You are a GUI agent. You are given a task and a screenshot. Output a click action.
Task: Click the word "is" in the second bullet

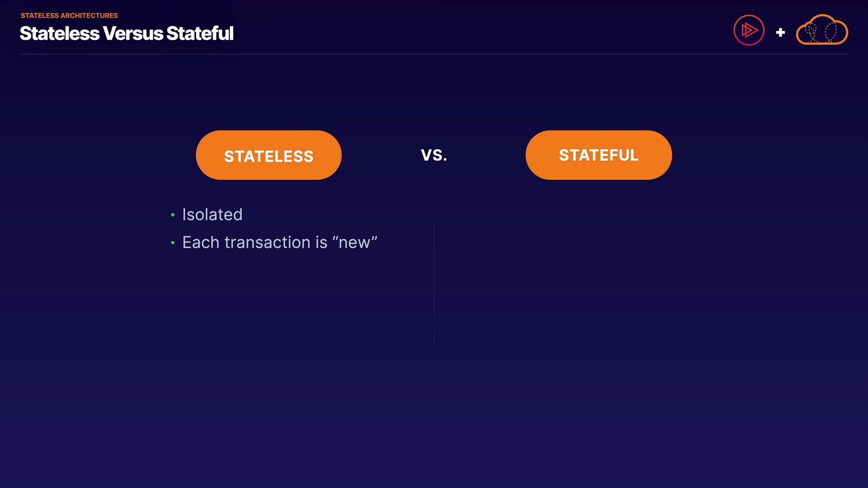pos(321,243)
